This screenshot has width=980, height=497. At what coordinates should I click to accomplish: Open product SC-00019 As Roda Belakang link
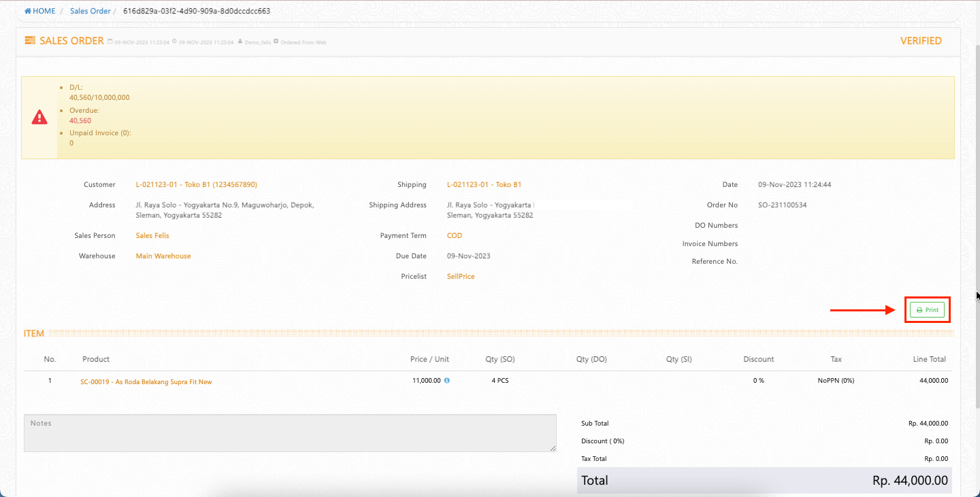click(x=146, y=382)
